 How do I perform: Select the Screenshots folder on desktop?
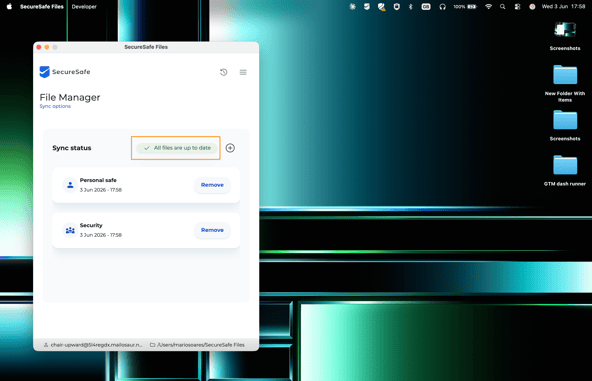[x=565, y=125]
